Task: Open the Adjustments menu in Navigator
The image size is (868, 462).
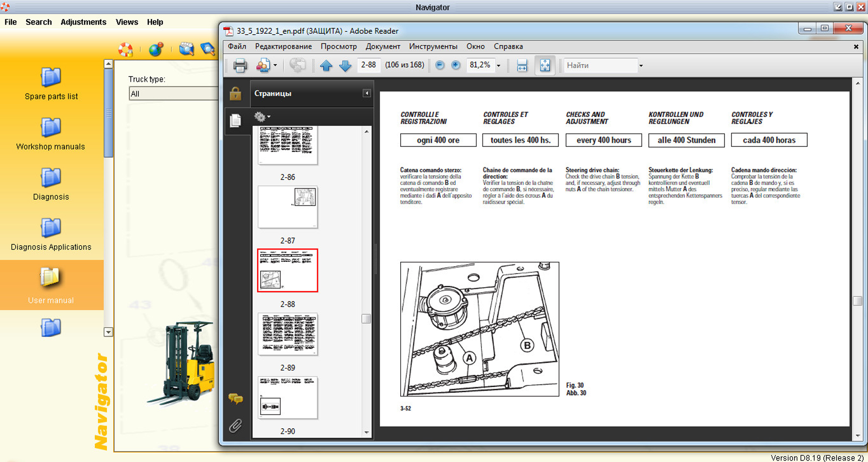Action: (x=83, y=22)
